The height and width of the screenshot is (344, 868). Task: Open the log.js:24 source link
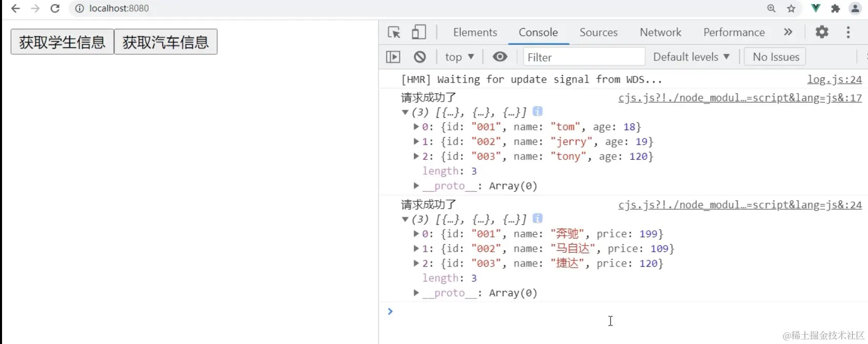834,79
